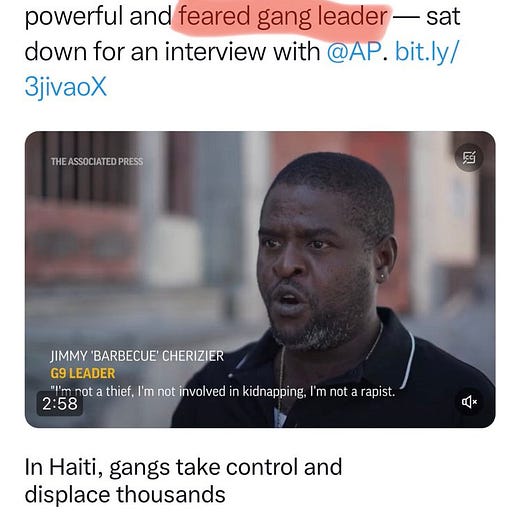
Task: Click the 2:58 video duration badge
Action: coord(60,404)
